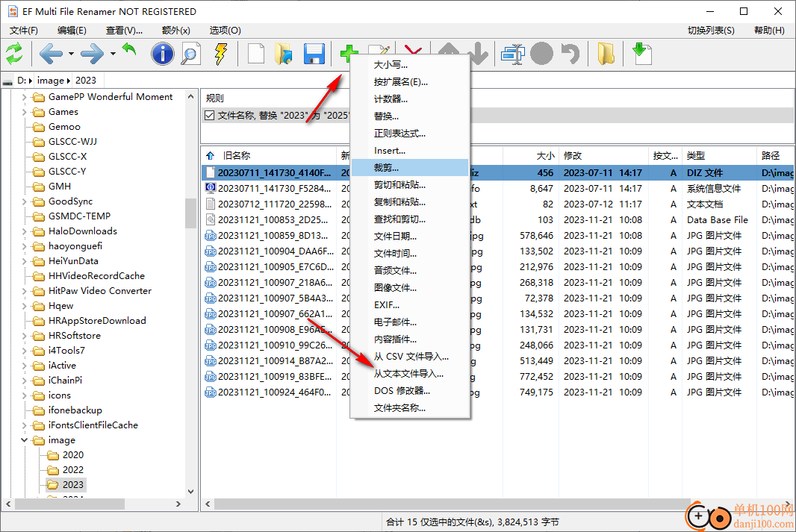Click the rename text field icon

513,54
